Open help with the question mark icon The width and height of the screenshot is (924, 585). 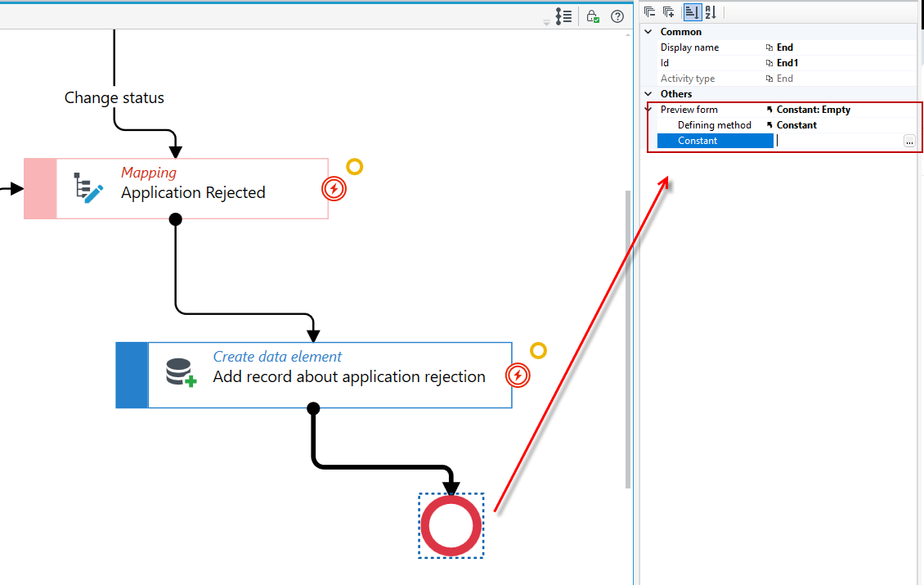(617, 16)
